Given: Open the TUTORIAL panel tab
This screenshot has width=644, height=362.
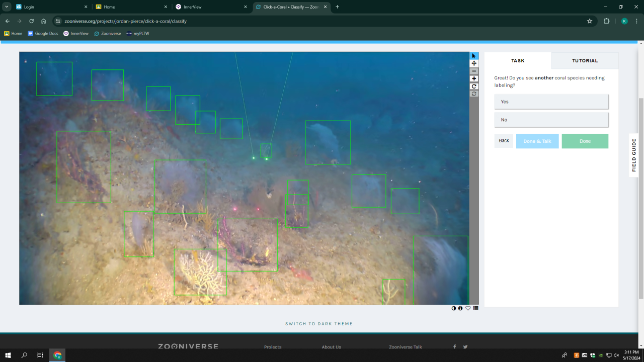Looking at the screenshot, I should 585,61.
